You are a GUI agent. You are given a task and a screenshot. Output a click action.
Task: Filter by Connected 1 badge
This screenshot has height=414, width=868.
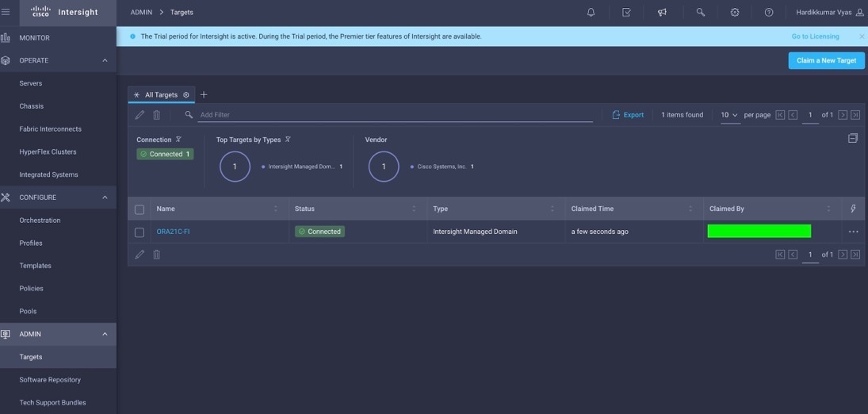tap(165, 154)
